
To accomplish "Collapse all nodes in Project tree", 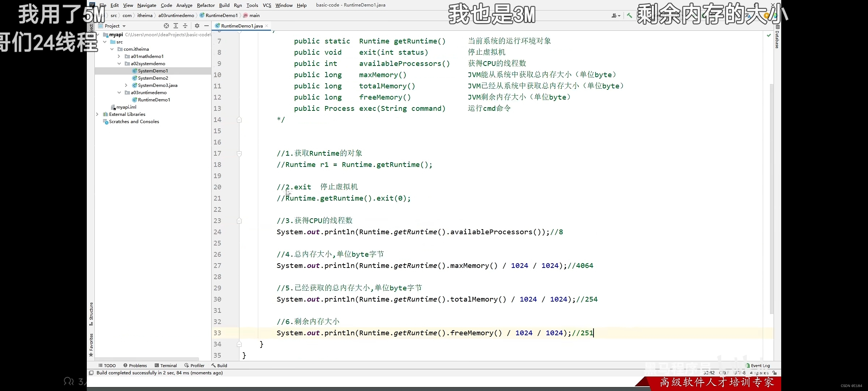I will click(x=185, y=26).
